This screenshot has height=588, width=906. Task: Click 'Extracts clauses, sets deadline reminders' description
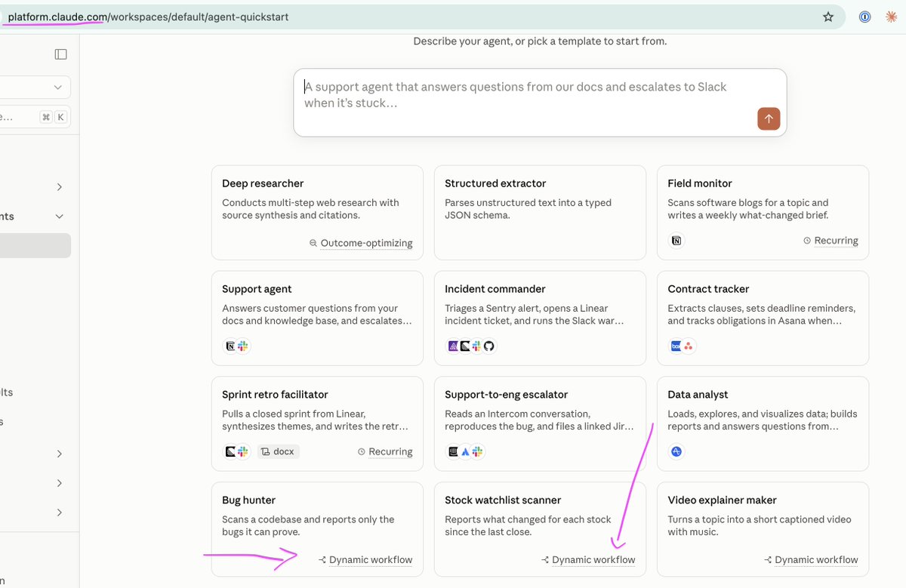pyautogui.click(x=762, y=315)
